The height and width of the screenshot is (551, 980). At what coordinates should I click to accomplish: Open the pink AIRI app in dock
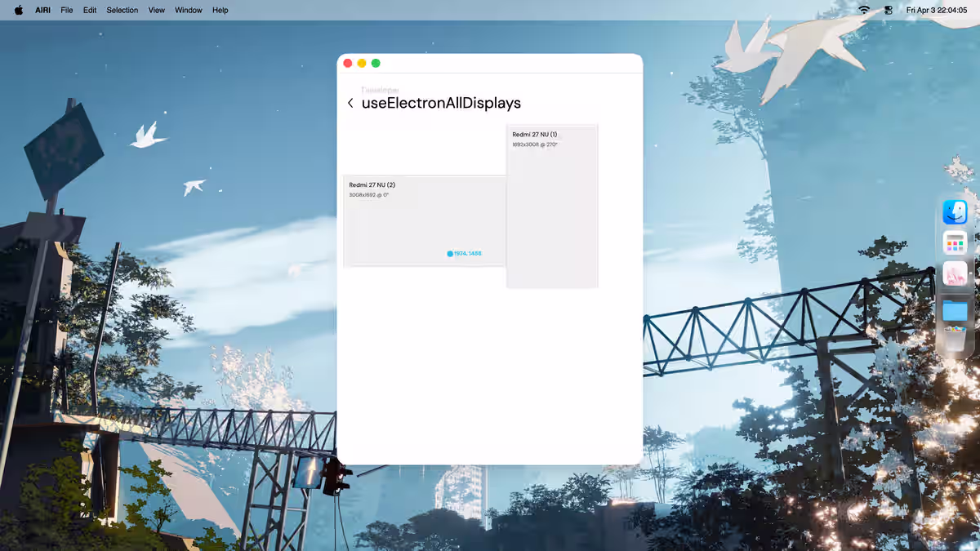coord(955,273)
